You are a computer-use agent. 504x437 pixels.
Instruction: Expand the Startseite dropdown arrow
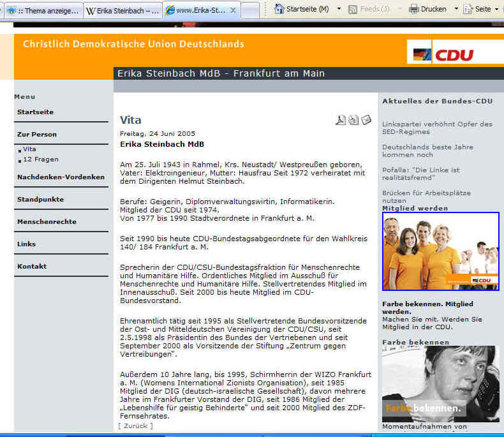[x=339, y=9]
